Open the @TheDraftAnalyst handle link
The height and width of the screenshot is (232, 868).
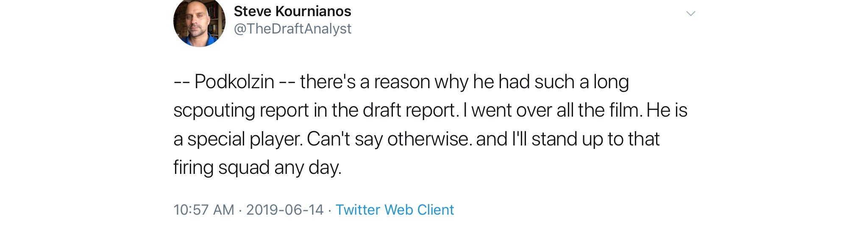(x=292, y=28)
